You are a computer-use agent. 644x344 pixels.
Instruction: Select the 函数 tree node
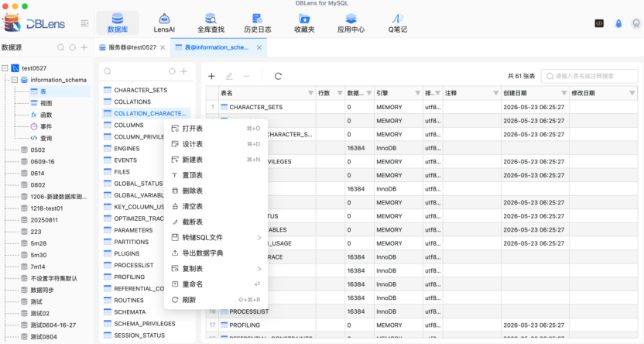(x=46, y=115)
